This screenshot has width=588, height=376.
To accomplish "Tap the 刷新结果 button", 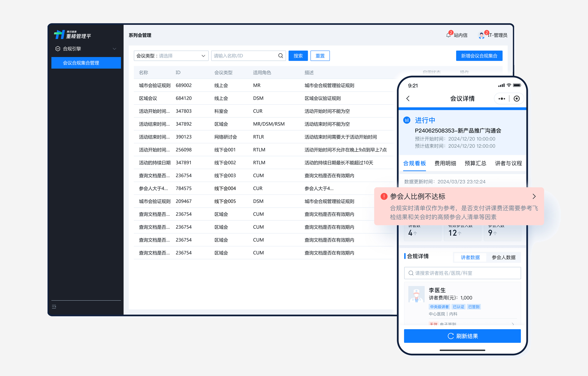I will point(462,336).
